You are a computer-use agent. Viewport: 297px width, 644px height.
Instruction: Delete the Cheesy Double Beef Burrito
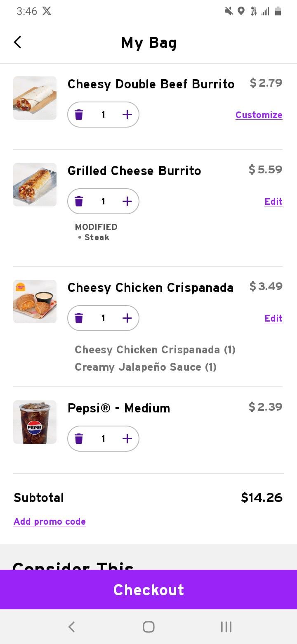79,115
